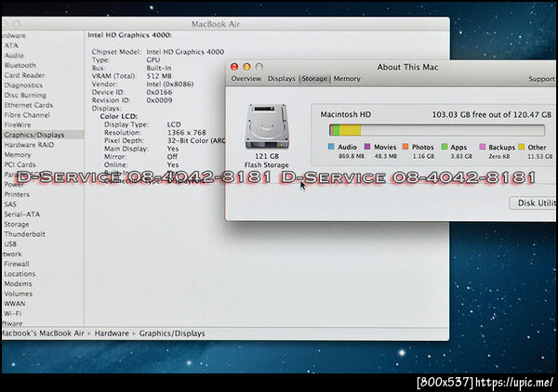This screenshot has height=392, width=558.
Task: Select USB in the sidebar
Action: coord(10,244)
